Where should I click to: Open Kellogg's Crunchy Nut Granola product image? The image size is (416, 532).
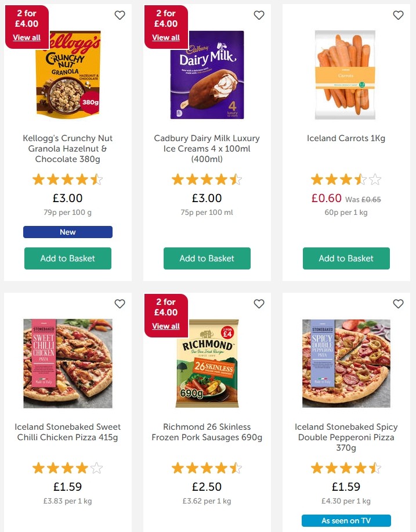(68, 75)
